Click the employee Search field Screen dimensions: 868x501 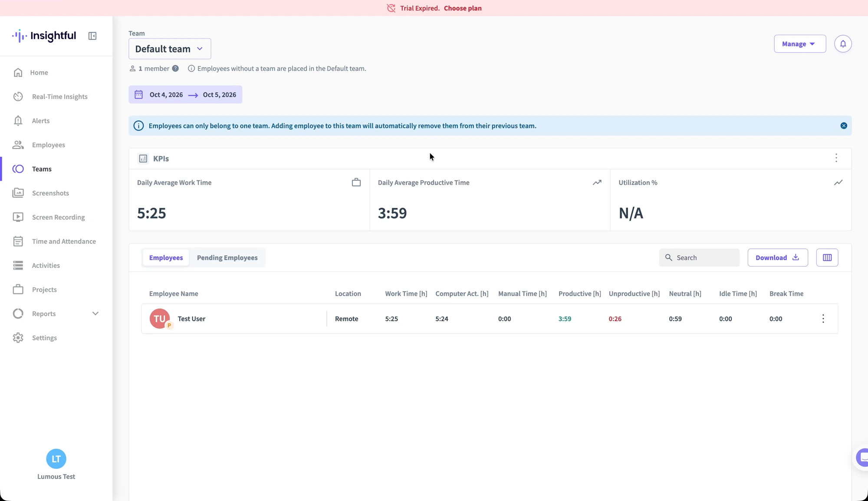[699, 257]
